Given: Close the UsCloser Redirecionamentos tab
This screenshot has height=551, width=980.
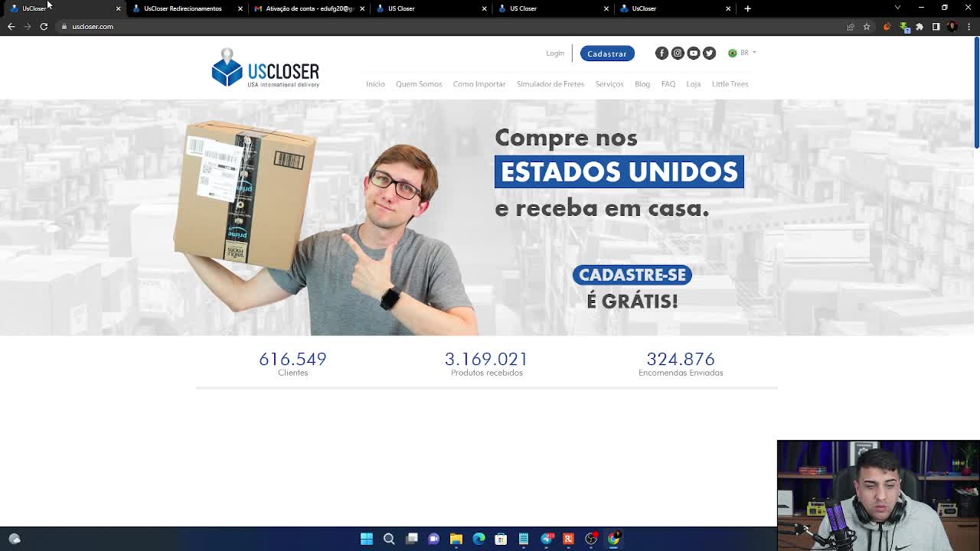Looking at the screenshot, I should pos(240,8).
